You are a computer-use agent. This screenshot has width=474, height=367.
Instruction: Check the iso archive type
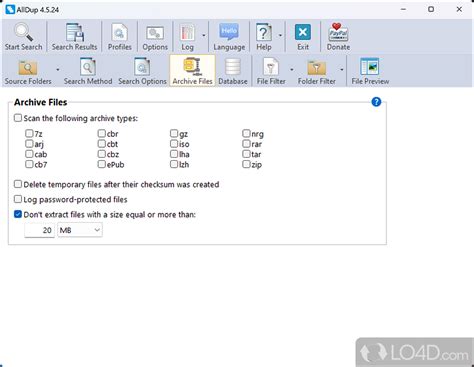click(174, 144)
